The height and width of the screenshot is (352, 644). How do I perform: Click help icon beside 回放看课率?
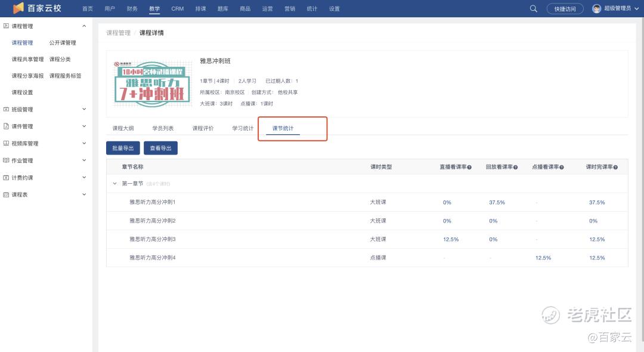pyautogui.click(x=515, y=167)
